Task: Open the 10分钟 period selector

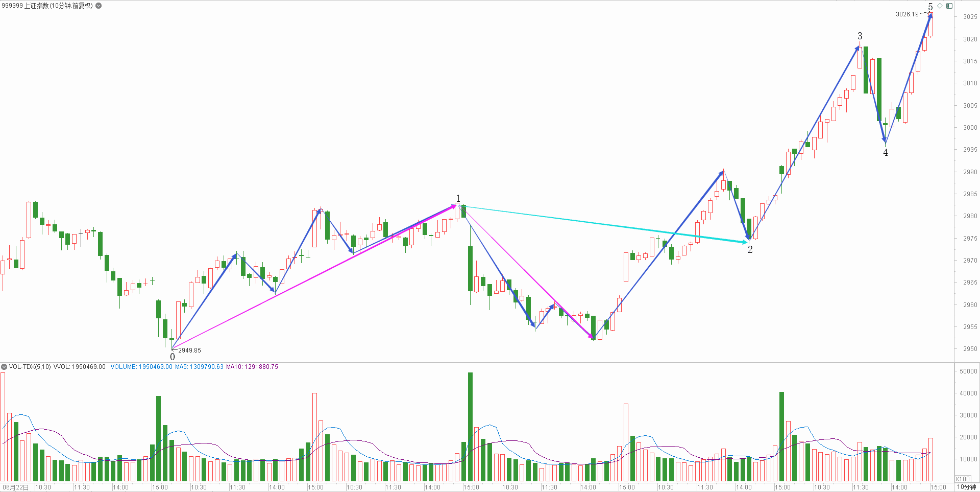Action: (966, 487)
